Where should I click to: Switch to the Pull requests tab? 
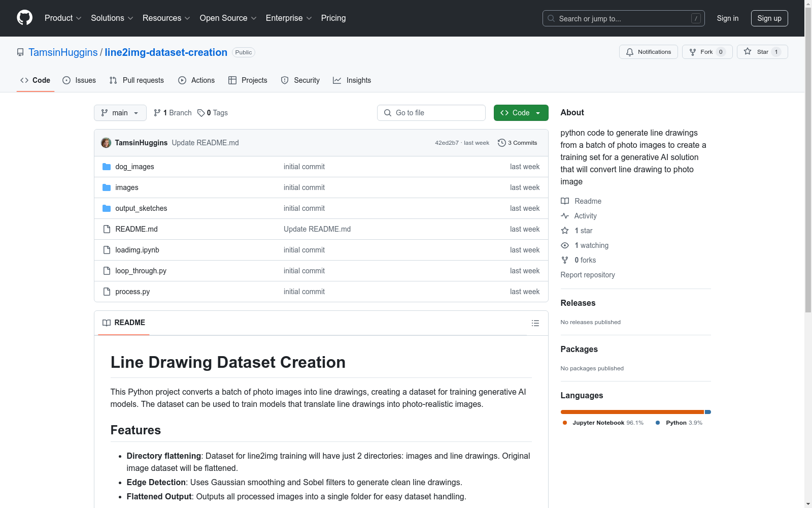tap(137, 80)
